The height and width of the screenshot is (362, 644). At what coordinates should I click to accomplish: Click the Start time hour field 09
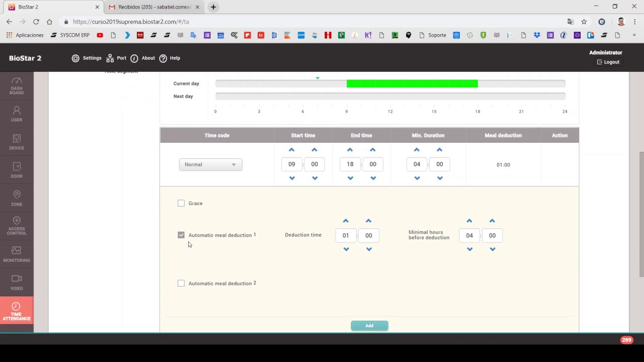[x=292, y=164]
